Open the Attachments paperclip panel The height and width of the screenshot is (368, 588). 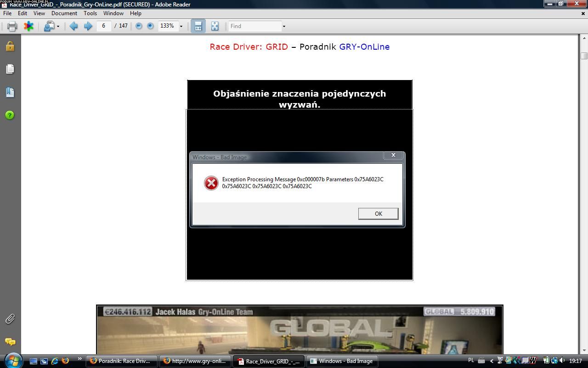10,319
